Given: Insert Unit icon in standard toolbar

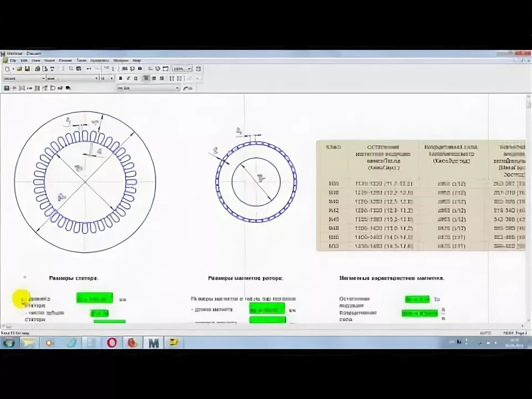Looking at the screenshot, I should click(x=132, y=69).
